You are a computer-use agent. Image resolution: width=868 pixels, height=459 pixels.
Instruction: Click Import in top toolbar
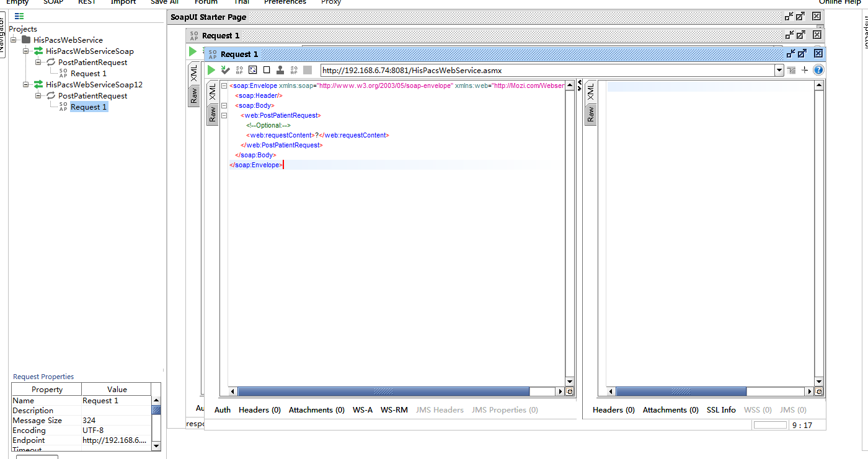123,2
